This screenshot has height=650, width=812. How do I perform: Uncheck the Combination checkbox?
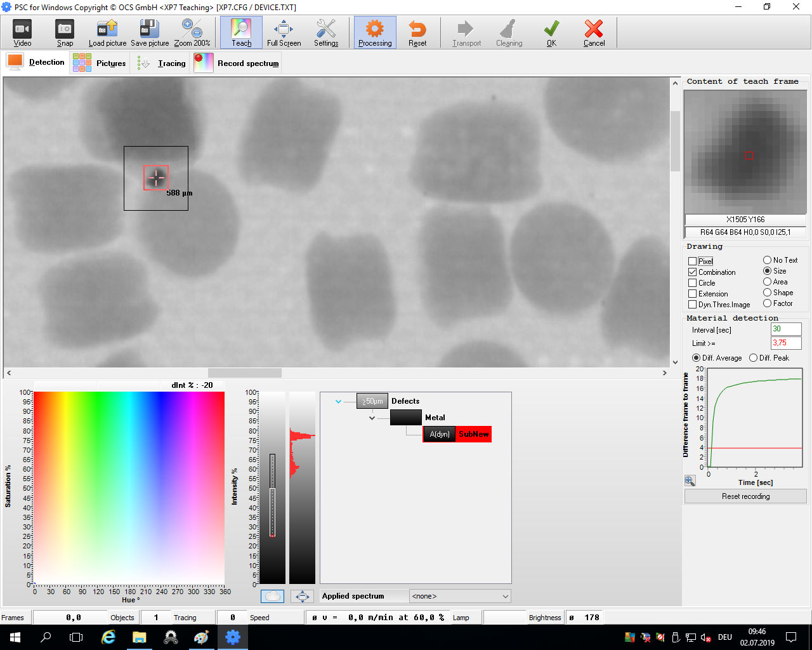coord(693,272)
